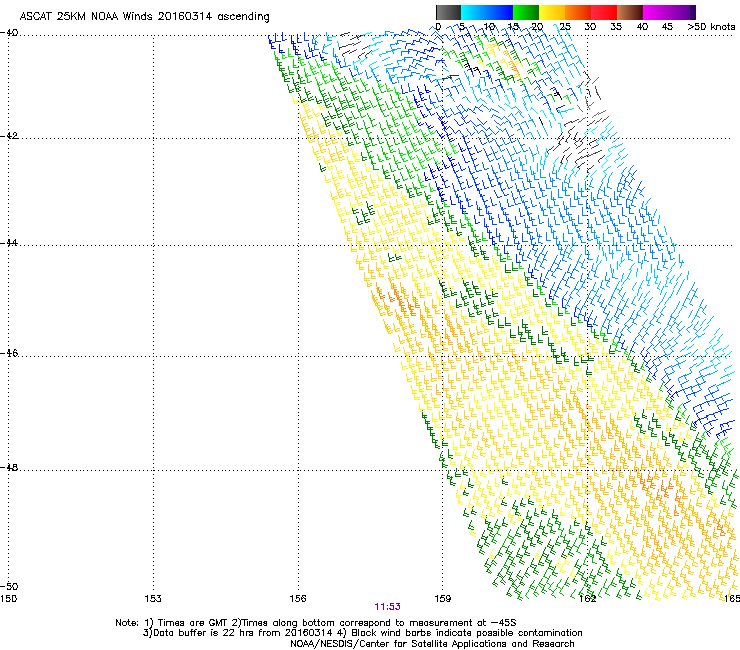
Task: Click the 162 longitude axis label
Action: point(587,599)
